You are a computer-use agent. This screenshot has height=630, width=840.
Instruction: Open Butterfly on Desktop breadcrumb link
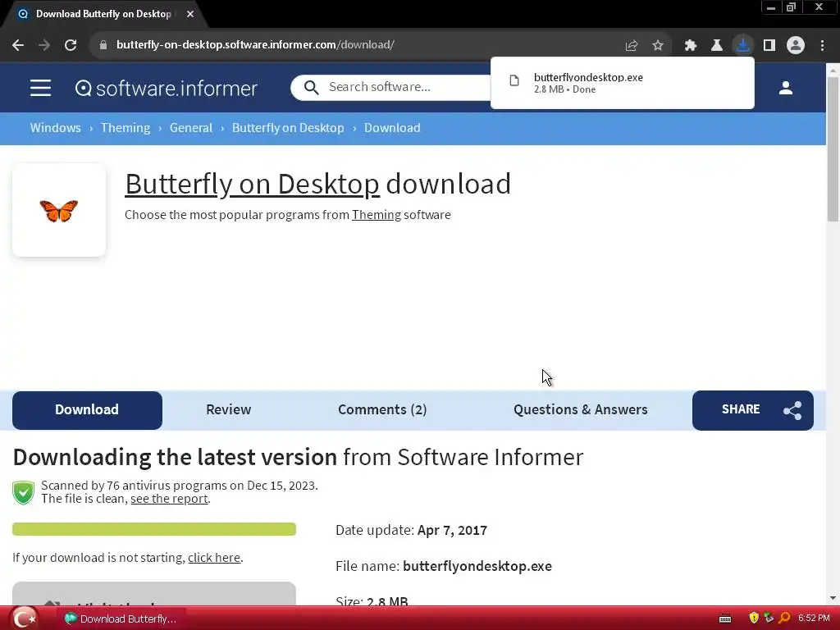pyautogui.click(x=288, y=128)
